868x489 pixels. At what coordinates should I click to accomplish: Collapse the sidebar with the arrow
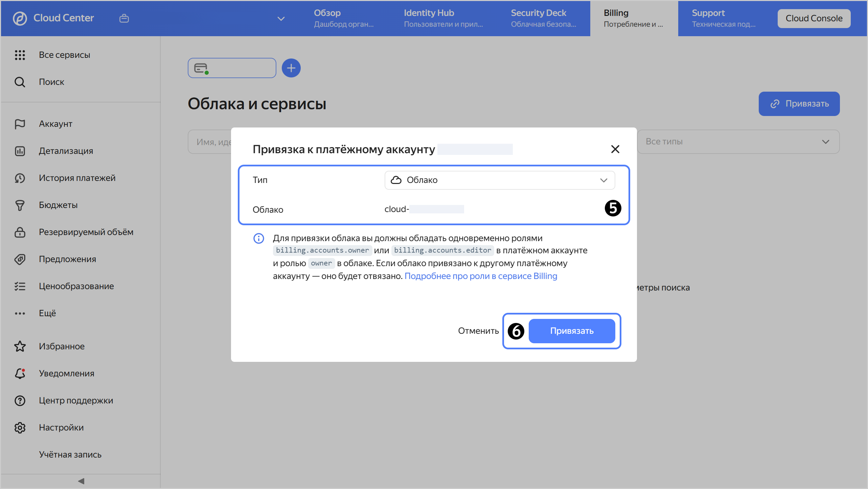pos(81,481)
